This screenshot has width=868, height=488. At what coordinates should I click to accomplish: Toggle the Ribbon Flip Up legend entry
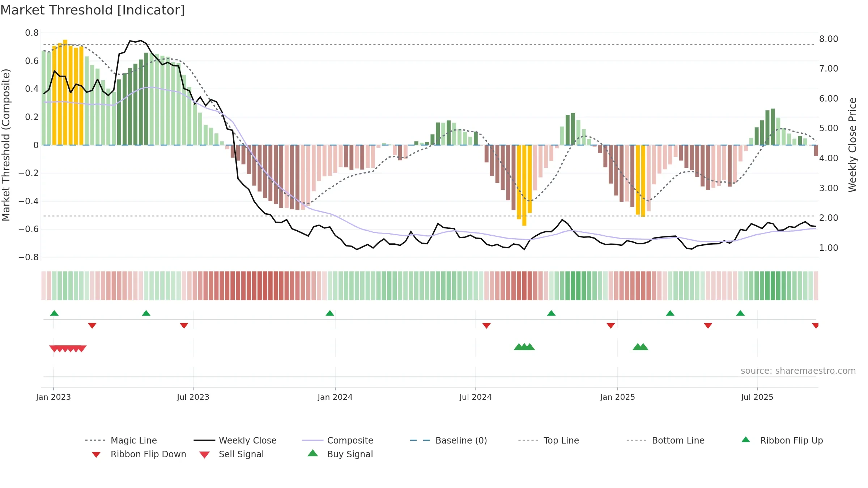click(x=782, y=440)
